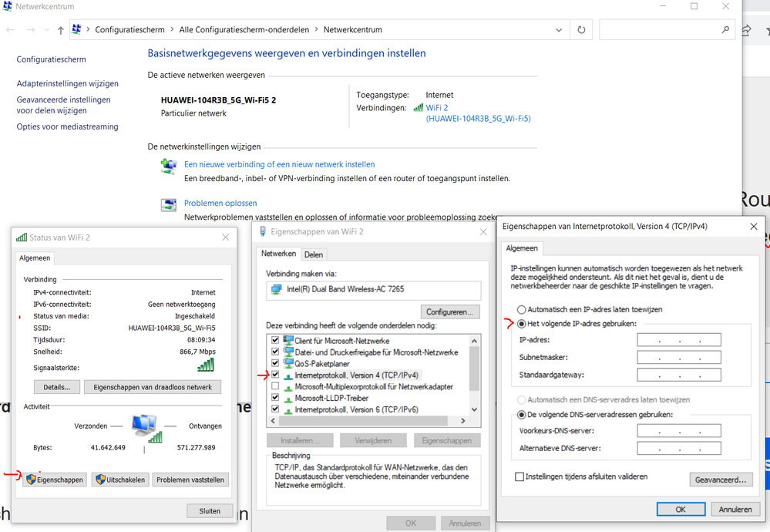Screen dimensions: 770x532
Task: Expand the address bar history dropdown
Action: point(560,30)
